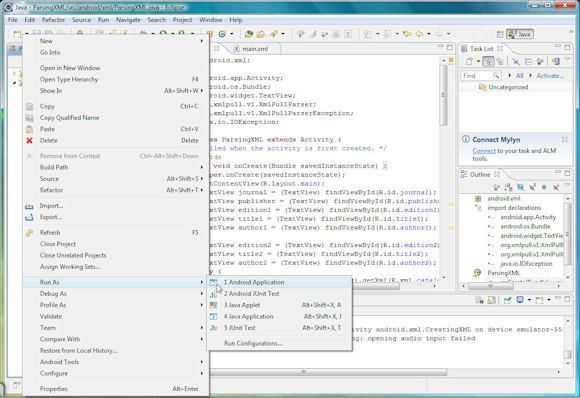
Task: Choose 1 Android Application from Run As
Action: pos(254,282)
